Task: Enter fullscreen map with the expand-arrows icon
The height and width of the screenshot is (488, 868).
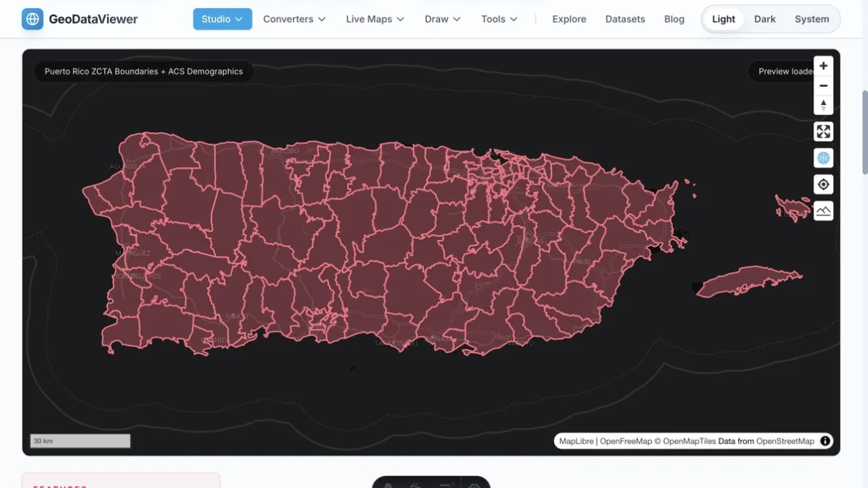Action: coord(823,132)
